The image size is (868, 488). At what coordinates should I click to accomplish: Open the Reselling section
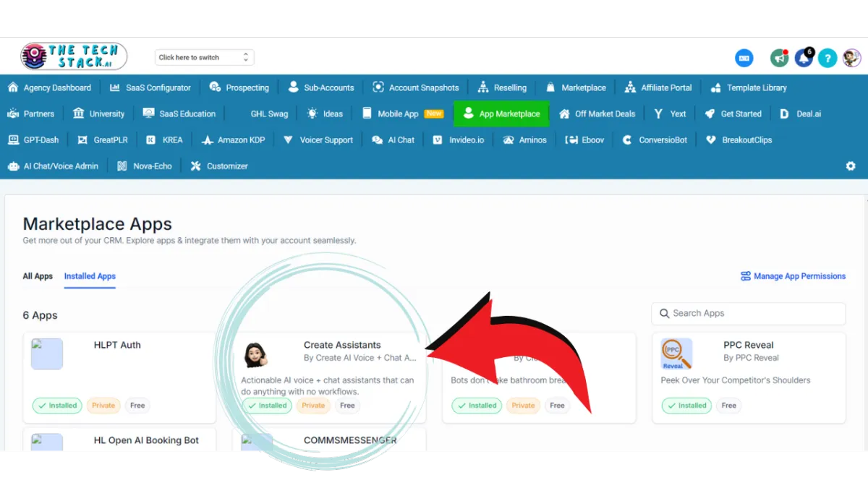pos(502,87)
